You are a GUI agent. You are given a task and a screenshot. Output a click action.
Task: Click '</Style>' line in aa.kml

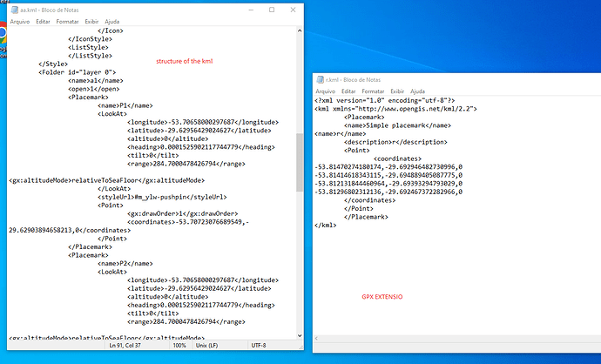pyautogui.click(x=53, y=64)
